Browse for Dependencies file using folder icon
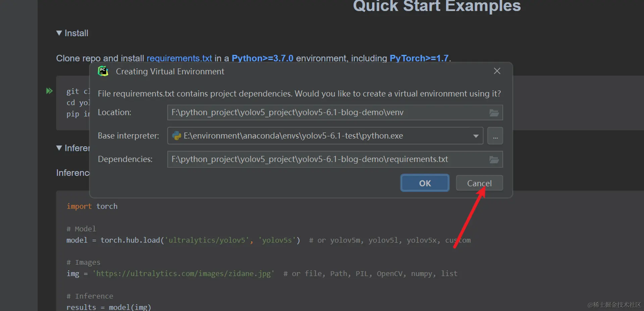The image size is (644, 311). click(494, 160)
